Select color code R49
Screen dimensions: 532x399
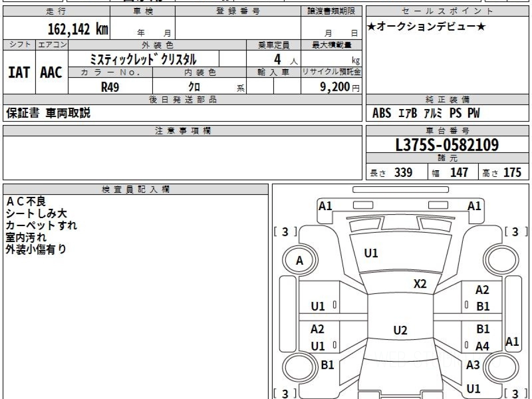[x=110, y=87]
